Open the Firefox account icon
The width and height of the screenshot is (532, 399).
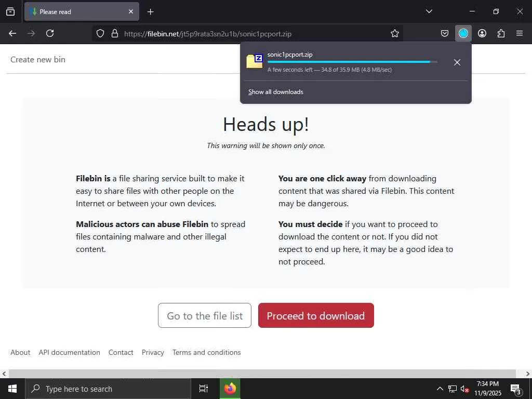coord(482,33)
